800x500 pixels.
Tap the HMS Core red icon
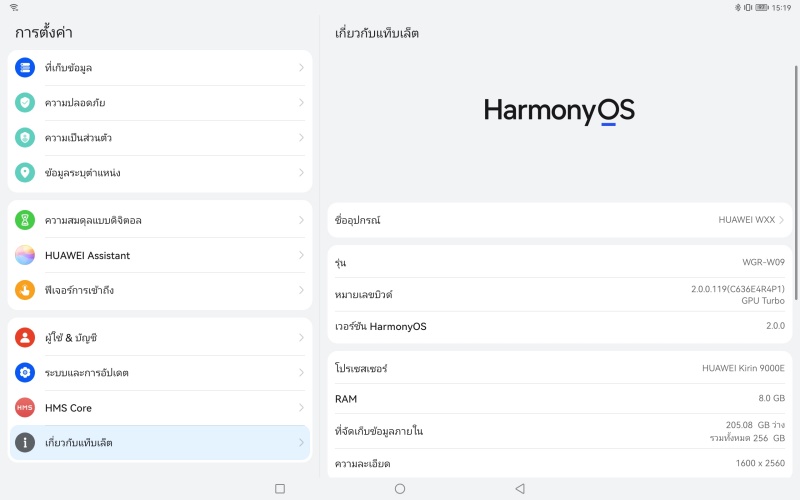click(x=24, y=407)
